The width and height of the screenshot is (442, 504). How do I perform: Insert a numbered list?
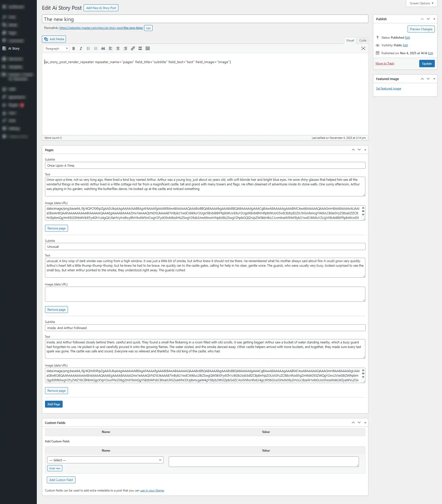(x=96, y=48)
